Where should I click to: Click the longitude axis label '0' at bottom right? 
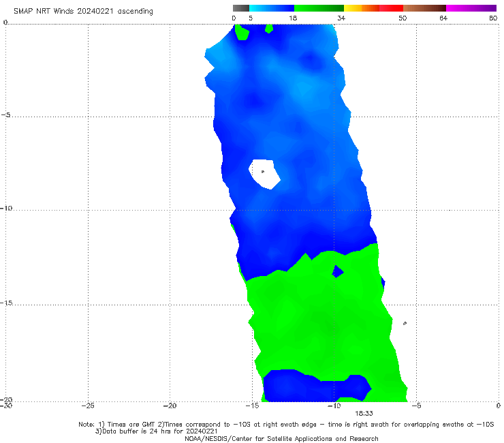(499, 406)
